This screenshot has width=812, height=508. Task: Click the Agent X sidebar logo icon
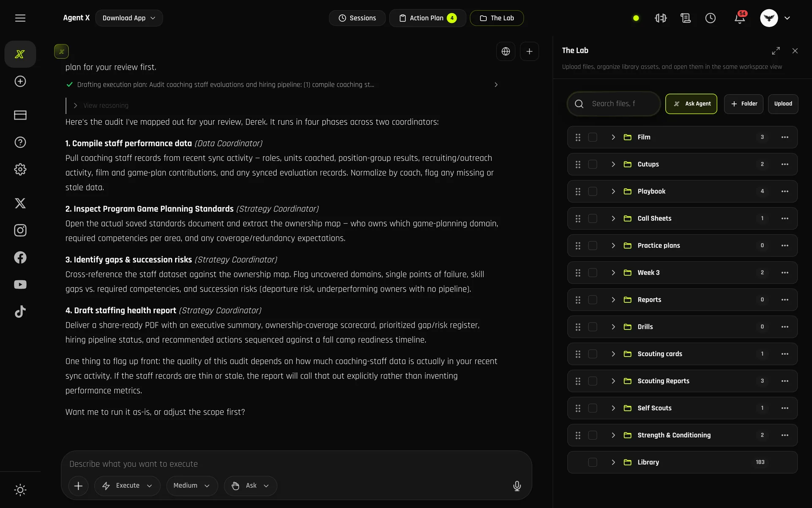point(20,54)
